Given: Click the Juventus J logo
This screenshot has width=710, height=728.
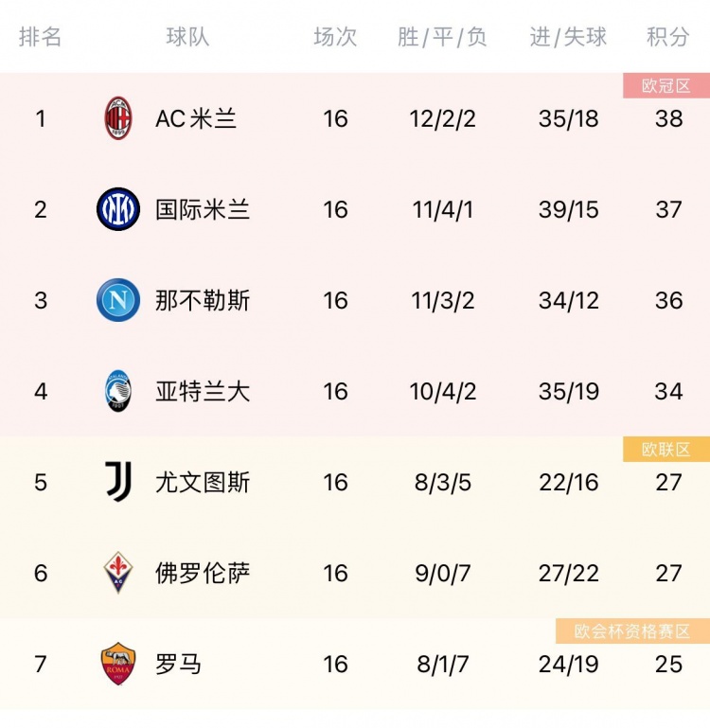Looking at the screenshot, I should pos(118,482).
